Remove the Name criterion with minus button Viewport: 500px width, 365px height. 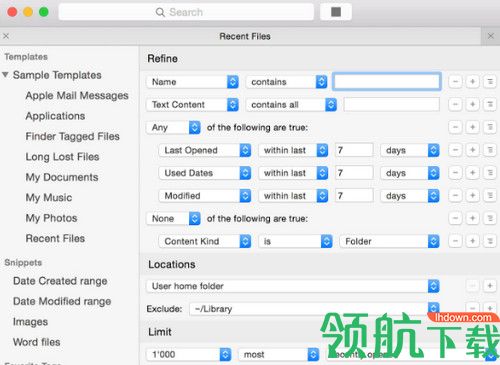[x=455, y=82]
